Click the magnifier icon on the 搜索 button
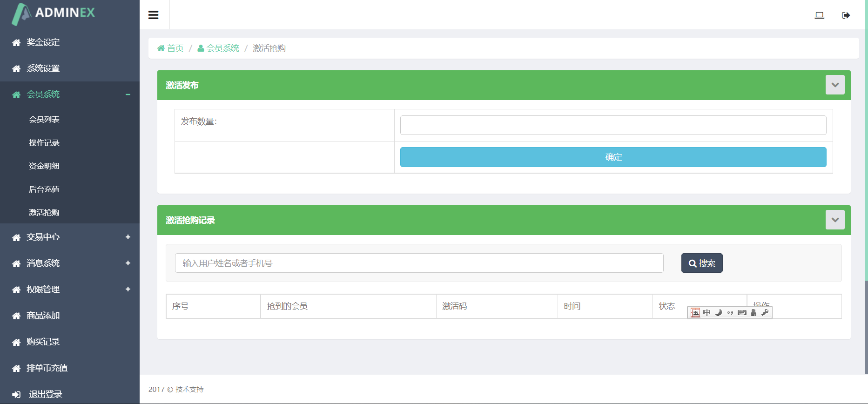868x404 pixels. coord(693,263)
